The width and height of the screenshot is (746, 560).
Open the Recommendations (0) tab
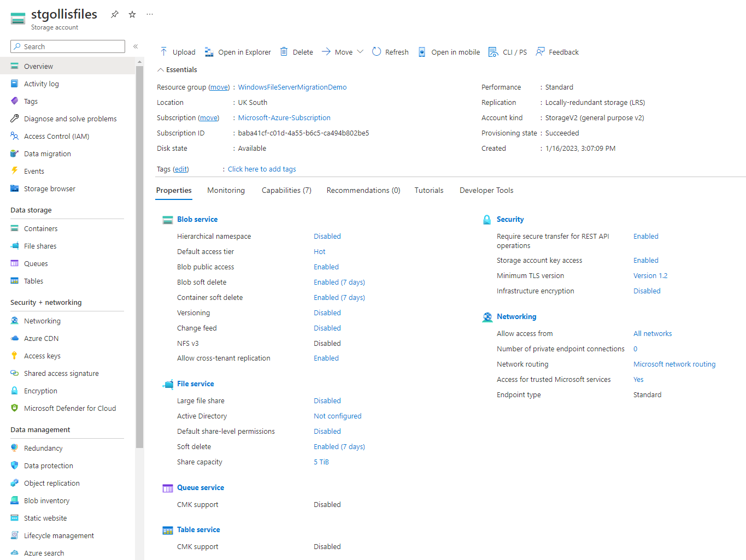coord(363,190)
